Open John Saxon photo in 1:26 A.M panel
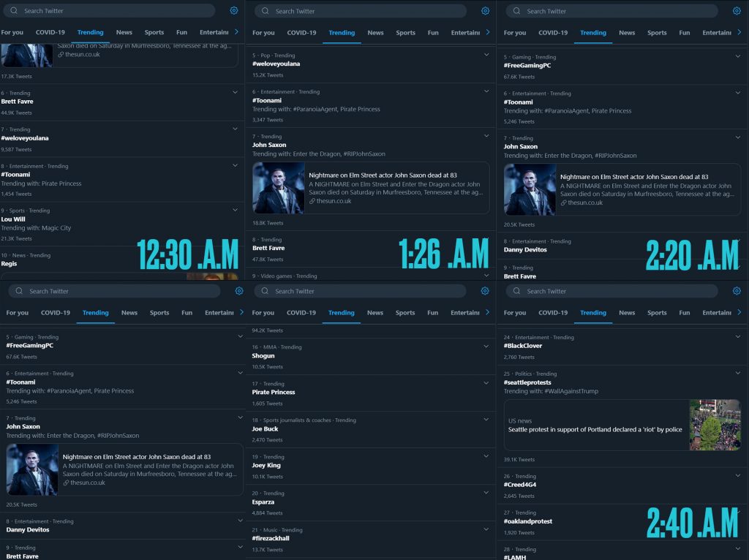Image resolution: width=749 pixels, height=560 pixels. point(279,188)
